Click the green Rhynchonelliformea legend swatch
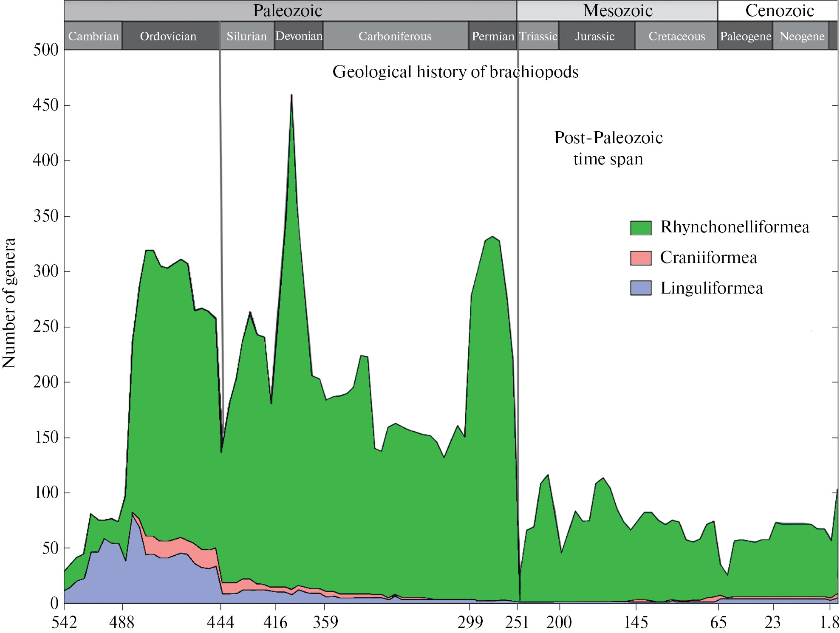 pyautogui.click(x=641, y=228)
